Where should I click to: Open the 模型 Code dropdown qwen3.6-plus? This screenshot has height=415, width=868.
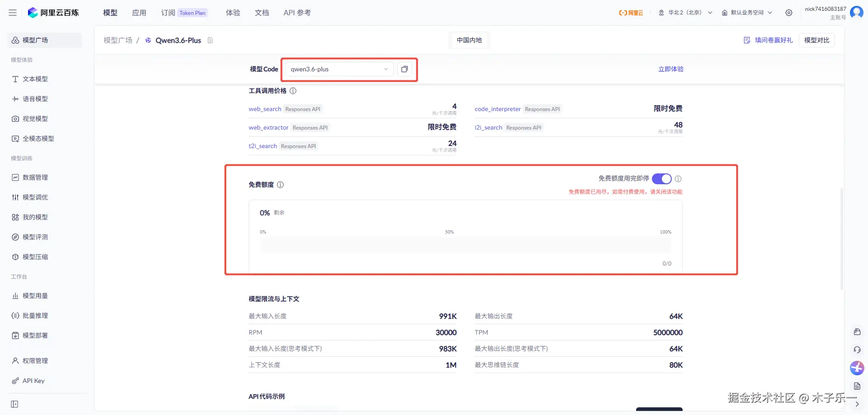[x=340, y=69]
